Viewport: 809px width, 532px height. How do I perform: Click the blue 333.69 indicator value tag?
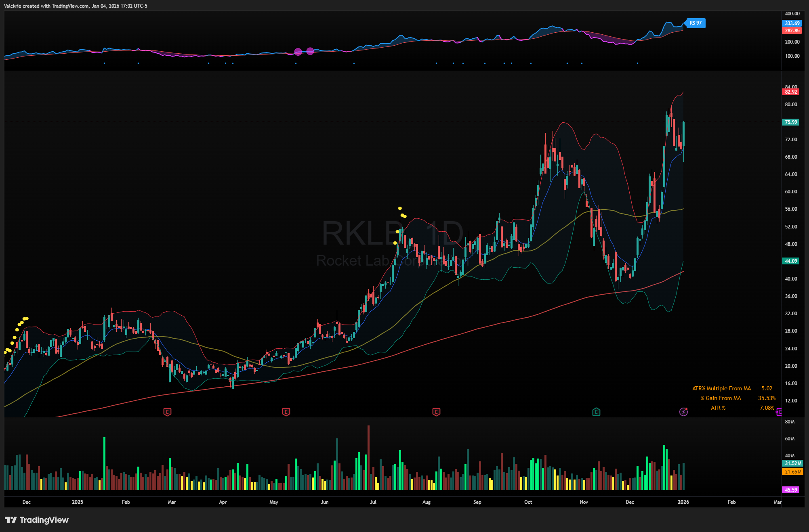coord(792,23)
